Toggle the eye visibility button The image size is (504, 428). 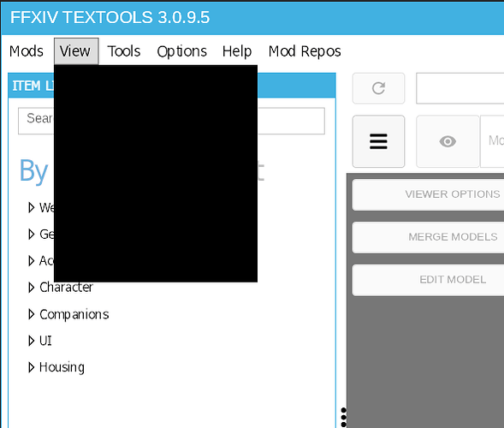[x=448, y=141]
